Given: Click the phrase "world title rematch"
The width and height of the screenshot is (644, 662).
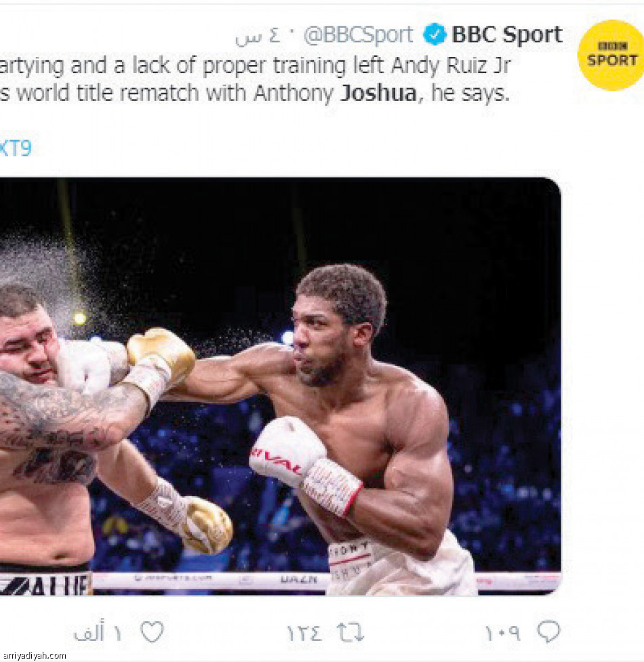Looking at the screenshot, I should coord(131,93).
